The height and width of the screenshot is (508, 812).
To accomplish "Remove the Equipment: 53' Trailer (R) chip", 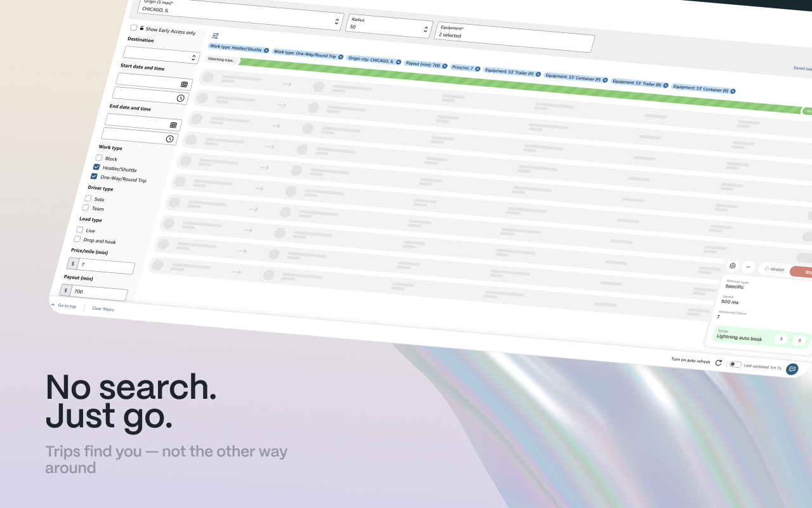I will pyautogui.click(x=666, y=86).
